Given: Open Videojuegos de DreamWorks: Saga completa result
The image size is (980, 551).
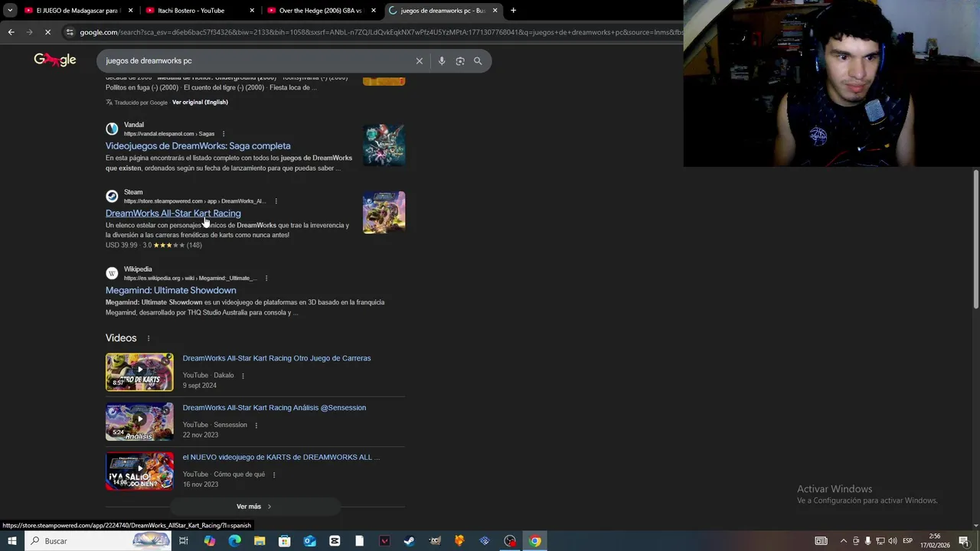Looking at the screenshot, I should pos(198,145).
